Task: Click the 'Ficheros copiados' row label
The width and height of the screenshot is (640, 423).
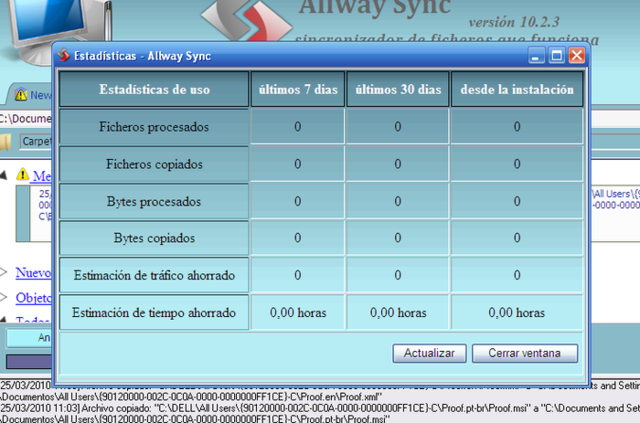Action: [154, 164]
